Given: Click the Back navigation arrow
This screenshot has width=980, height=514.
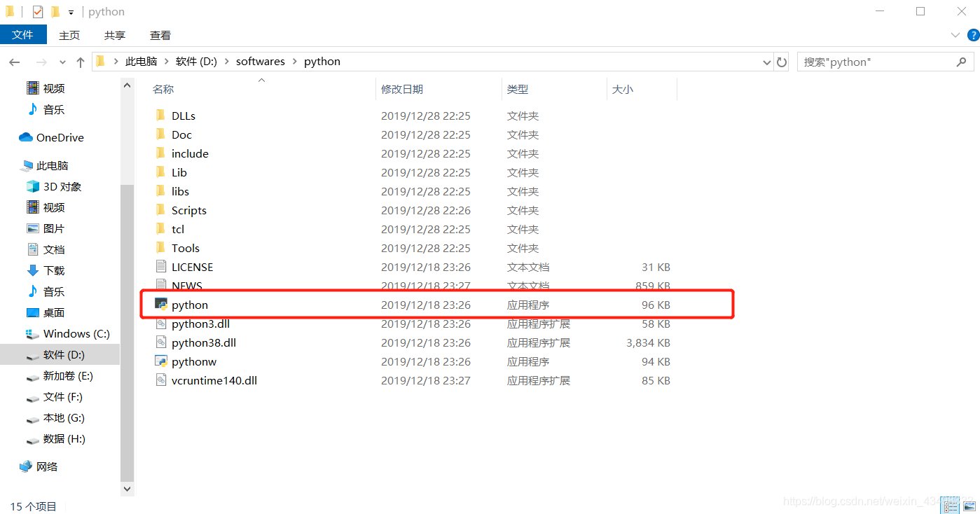Looking at the screenshot, I should pyautogui.click(x=15, y=62).
